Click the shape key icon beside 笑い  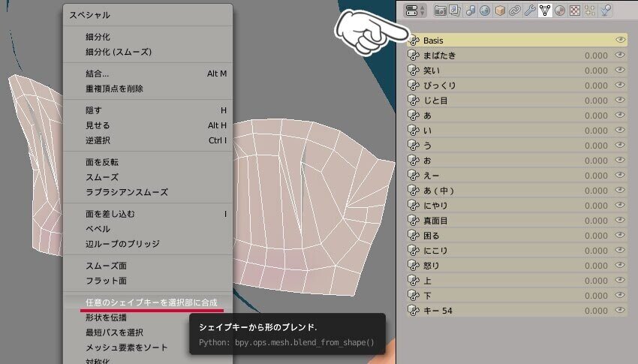(x=414, y=71)
